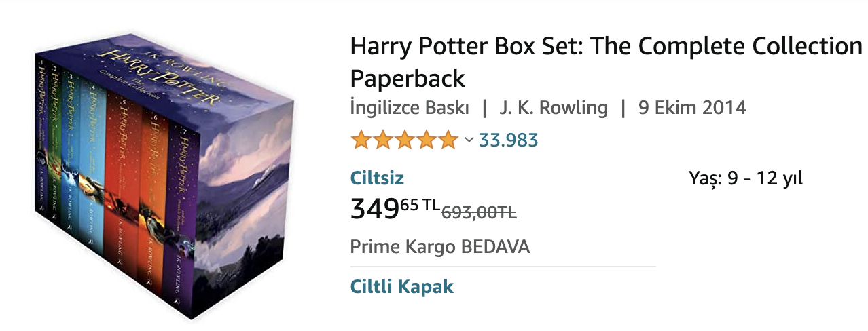Click the crossed-out 693,00TL list price

(x=479, y=212)
